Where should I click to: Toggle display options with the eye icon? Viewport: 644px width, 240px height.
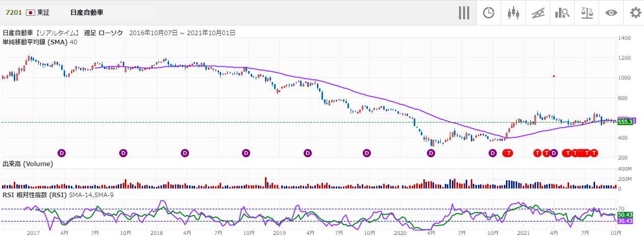click(x=611, y=13)
